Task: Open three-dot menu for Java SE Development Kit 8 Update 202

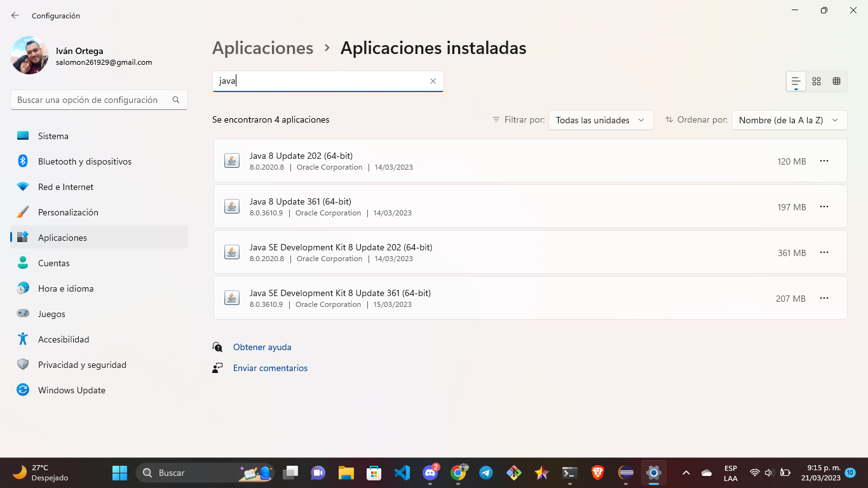Action: (x=824, y=253)
